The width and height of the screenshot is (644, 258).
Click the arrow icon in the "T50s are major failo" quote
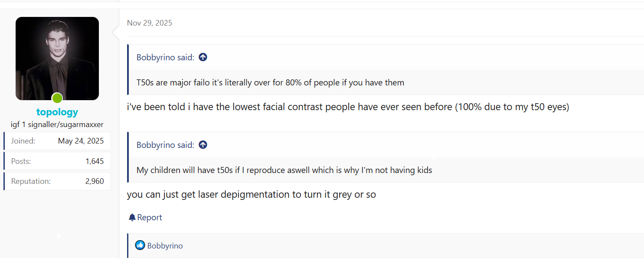coord(203,57)
